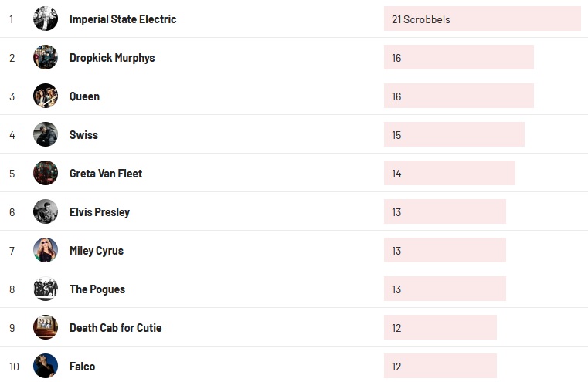Click the Queen artist avatar
This screenshot has height=382, width=588.
tap(46, 96)
